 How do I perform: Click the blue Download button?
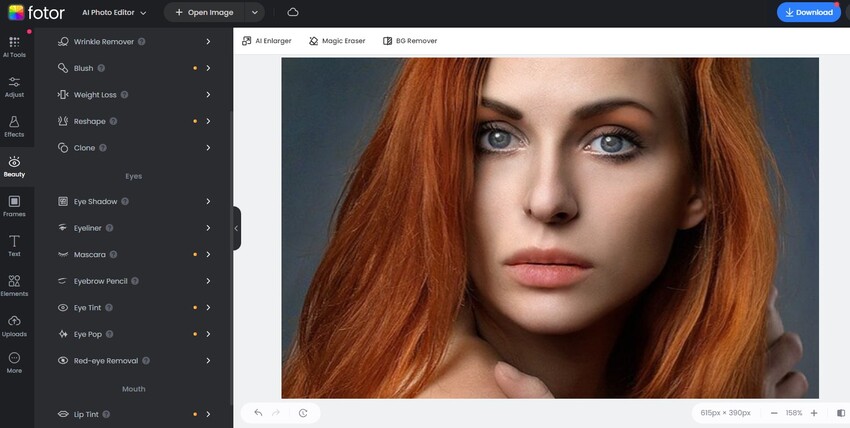(809, 12)
